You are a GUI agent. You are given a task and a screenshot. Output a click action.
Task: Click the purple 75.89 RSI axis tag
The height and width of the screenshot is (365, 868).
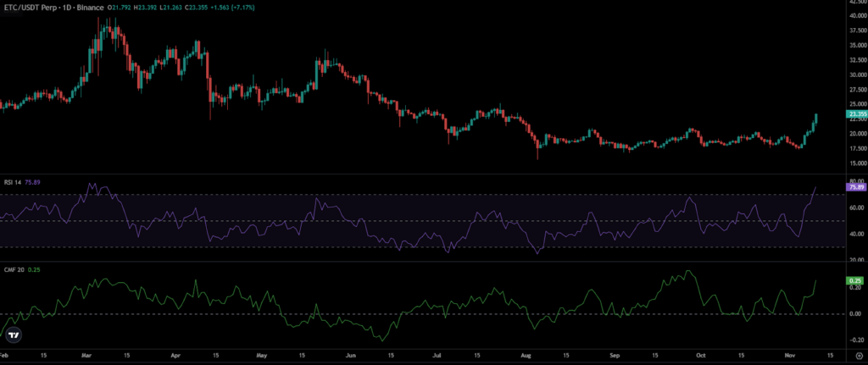tap(856, 187)
